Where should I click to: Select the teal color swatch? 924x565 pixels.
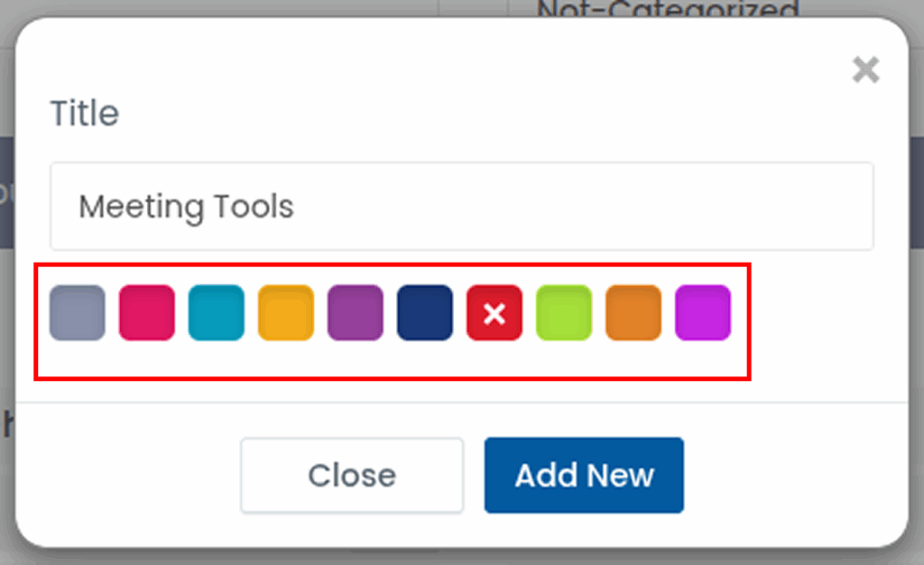pos(217,313)
